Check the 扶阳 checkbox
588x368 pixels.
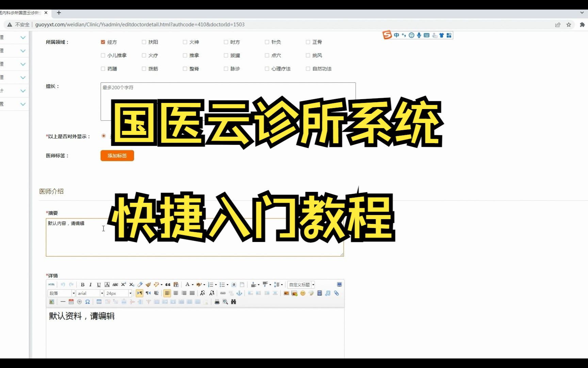pyautogui.click(x=144, y=42)
